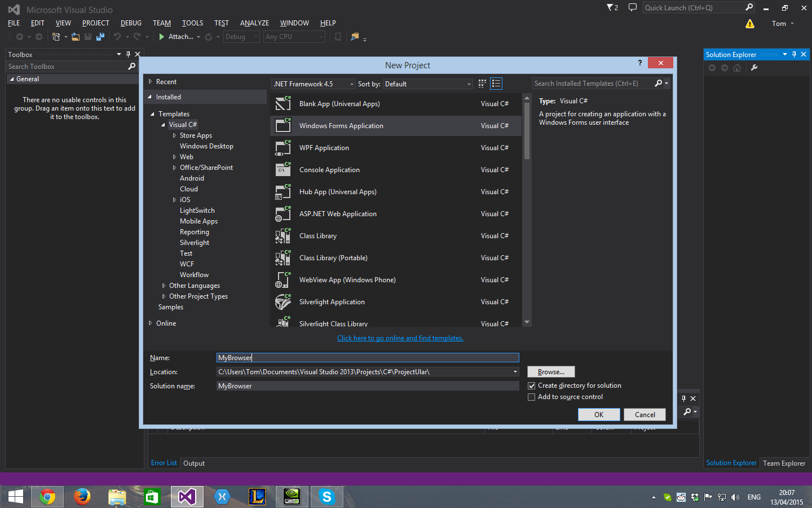Open the TOOLS menu
This screenshot has width=812, height=508.
tap(192, 23)
